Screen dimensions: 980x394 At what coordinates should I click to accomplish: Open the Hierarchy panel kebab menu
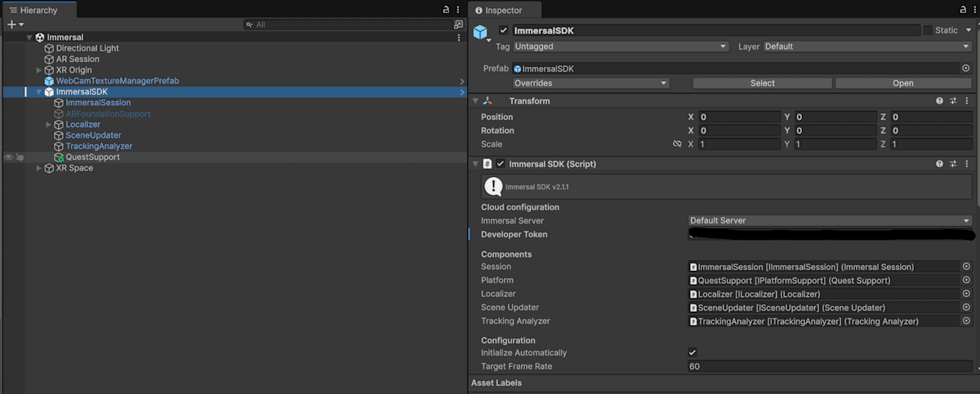[x=458, y=9]
